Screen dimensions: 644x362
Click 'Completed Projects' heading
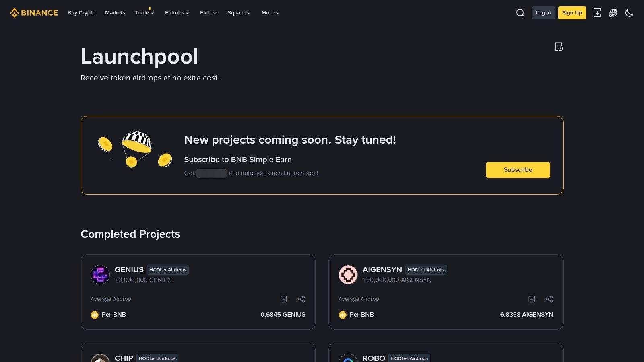tap(130, 234)
